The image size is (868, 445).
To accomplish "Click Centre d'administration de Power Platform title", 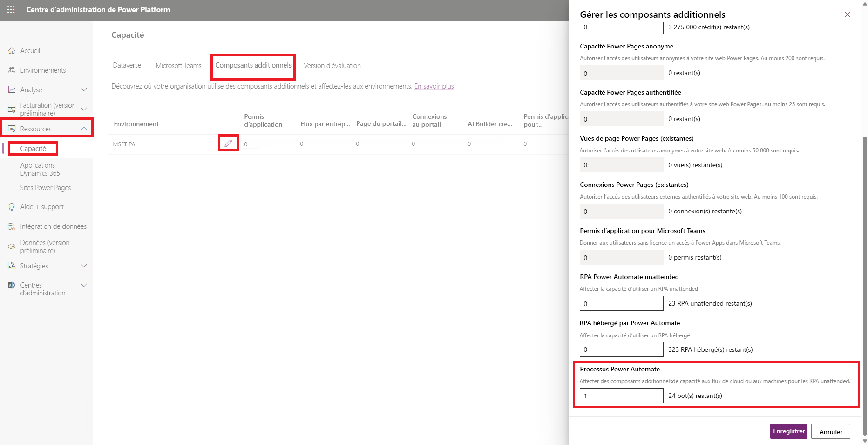I will (x=98, y=9).
